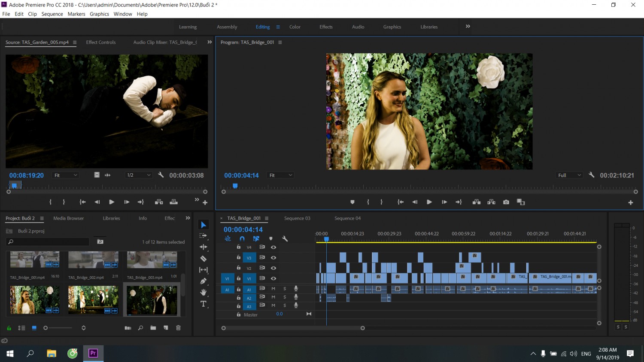
Task: Click the Lift button in Program monitor
Action: click(477, 202)
